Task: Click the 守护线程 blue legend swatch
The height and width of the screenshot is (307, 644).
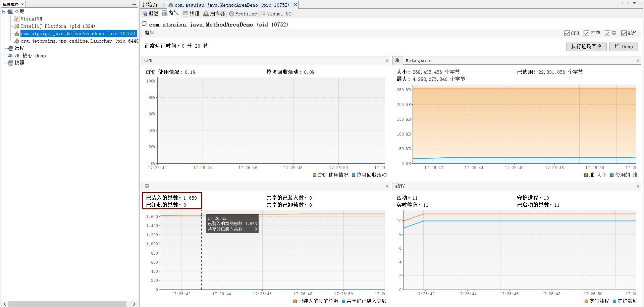Action: [x=614, y=301]
